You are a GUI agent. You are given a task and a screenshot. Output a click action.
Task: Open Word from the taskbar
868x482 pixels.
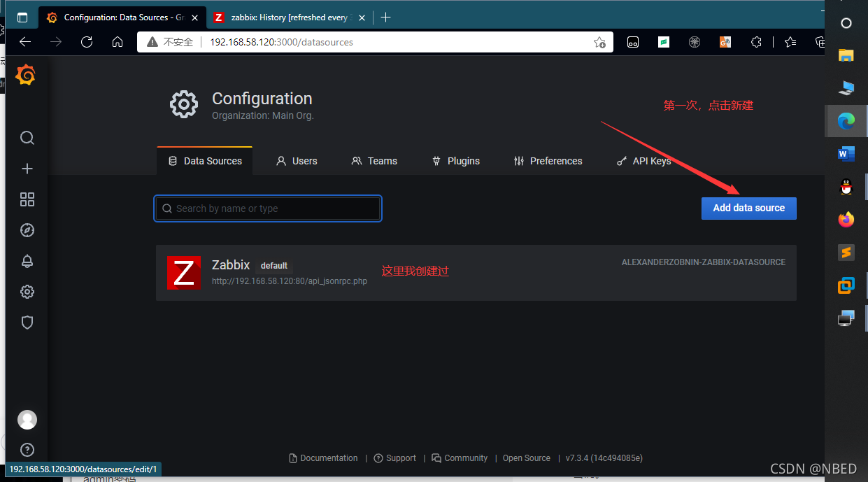pos(846,154)
